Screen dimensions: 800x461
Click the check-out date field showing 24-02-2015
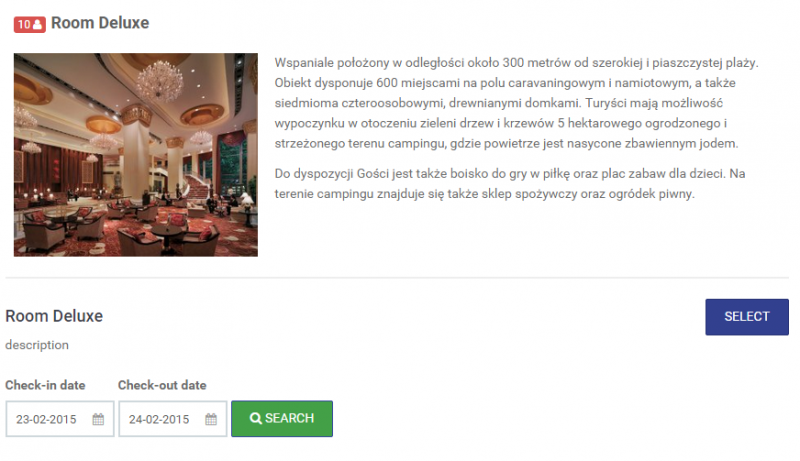[x=173, y=419]
